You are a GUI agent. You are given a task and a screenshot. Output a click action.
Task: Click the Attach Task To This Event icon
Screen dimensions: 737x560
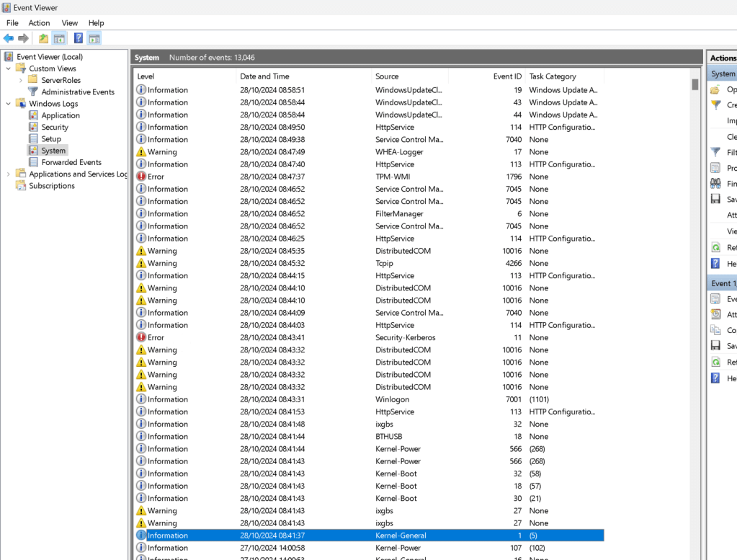coord(715,314)
